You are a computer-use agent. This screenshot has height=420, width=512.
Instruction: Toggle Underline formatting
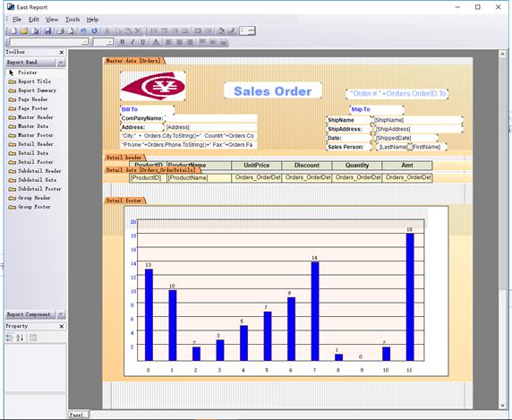[x=143, y=42]
